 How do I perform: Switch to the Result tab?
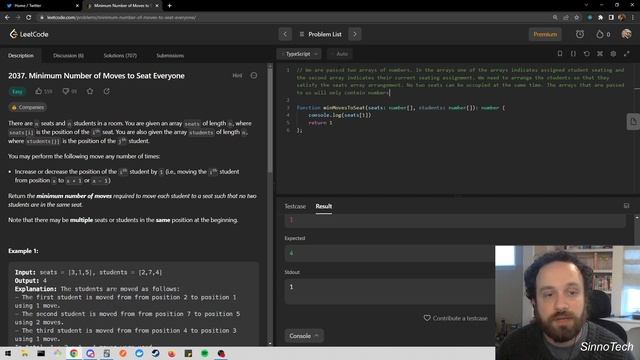(324, 206)
